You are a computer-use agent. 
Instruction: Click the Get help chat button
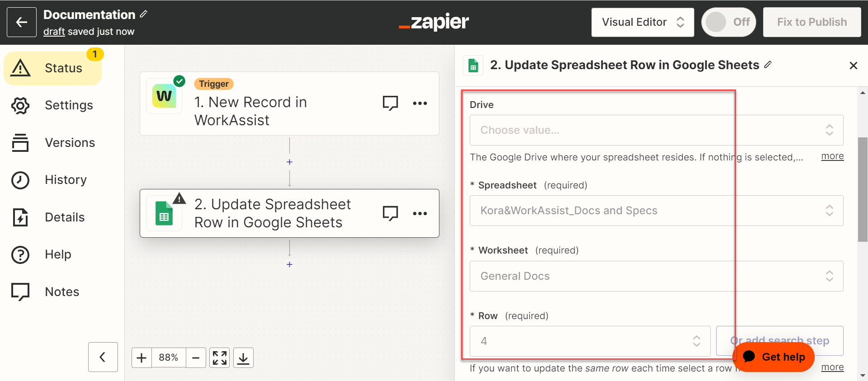tap(774, 357)
